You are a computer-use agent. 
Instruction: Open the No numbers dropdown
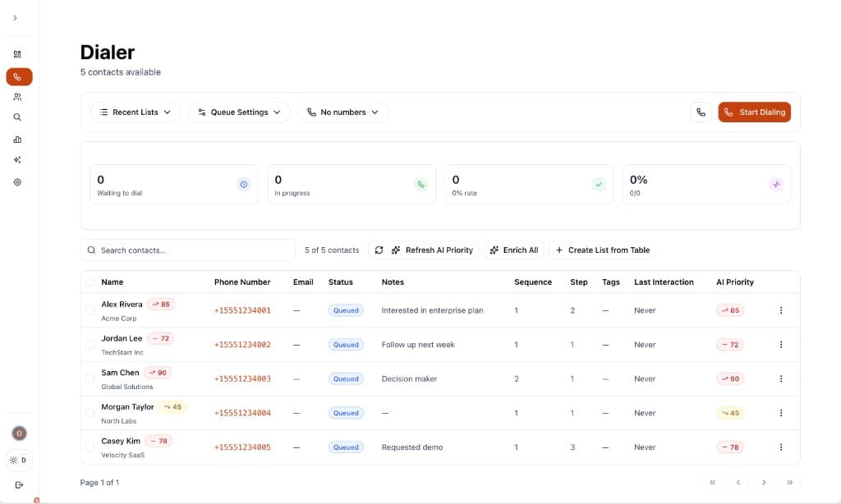click(342, 112)
